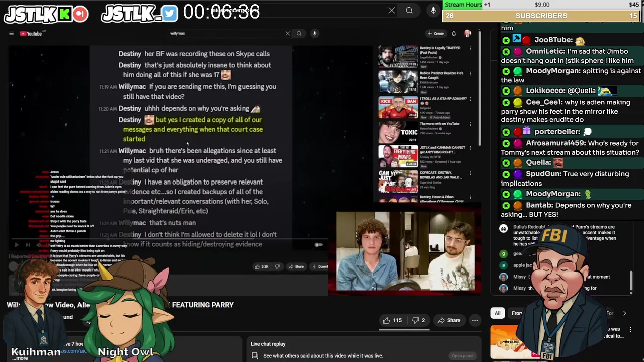
Task: Open options menu for "COPECAST: DESTINY" live video
Action: click(x=471, y=173)
